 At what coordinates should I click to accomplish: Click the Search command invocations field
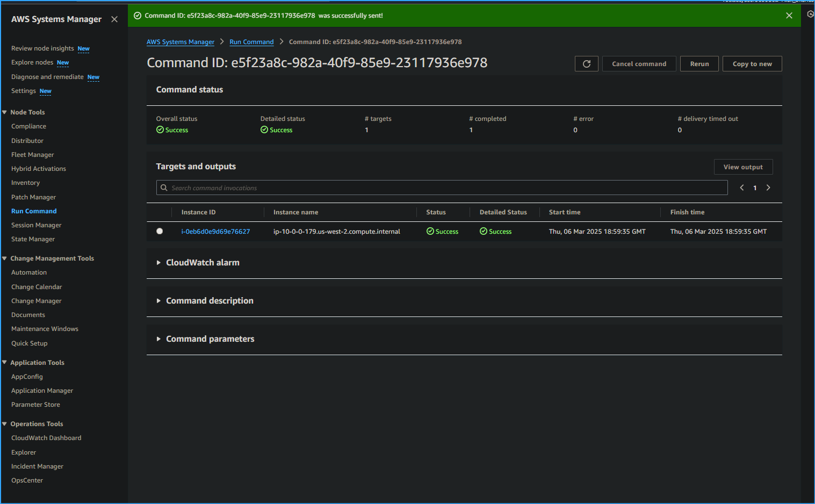(376, 187)
